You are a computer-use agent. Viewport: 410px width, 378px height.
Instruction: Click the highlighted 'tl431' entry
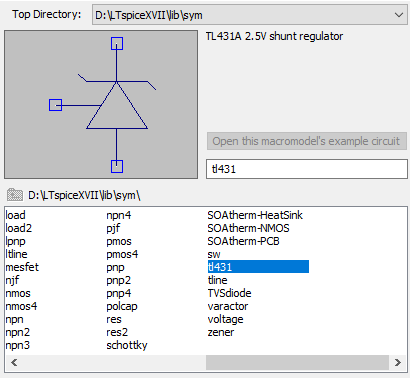click(x=258, y=267)
